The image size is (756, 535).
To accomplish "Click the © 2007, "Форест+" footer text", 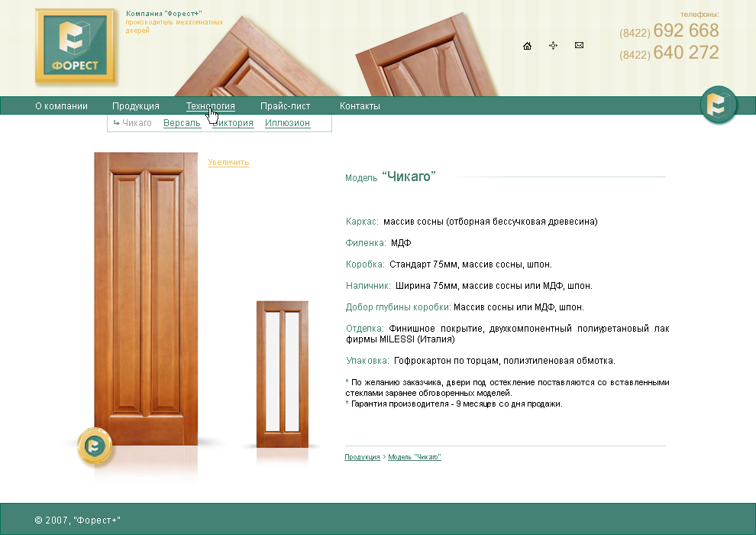I will [78, 520].
